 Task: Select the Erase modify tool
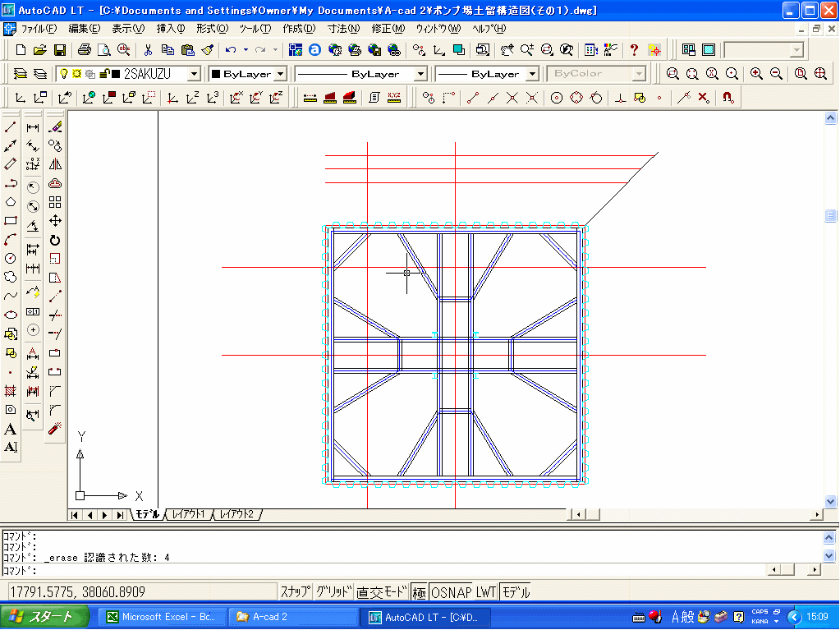point(55,127)
